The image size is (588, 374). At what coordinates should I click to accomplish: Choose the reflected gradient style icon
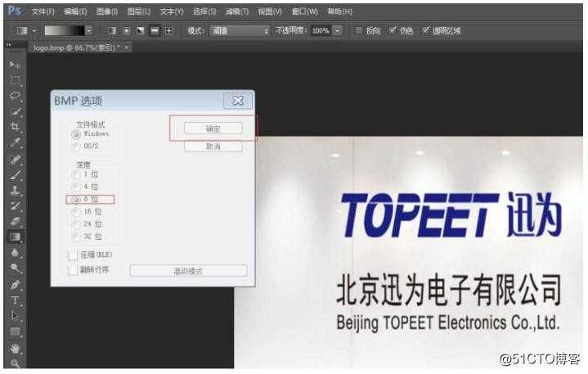coord(155,30)
